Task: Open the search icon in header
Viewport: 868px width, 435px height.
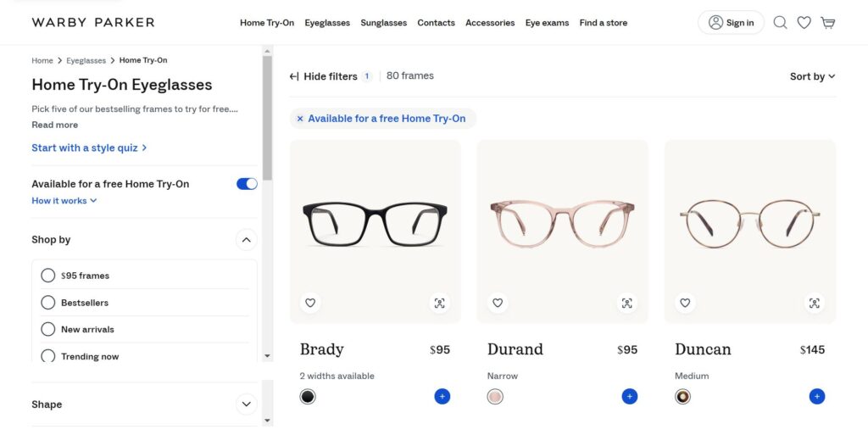Action: pyautogui.click(x=780, y=23)
